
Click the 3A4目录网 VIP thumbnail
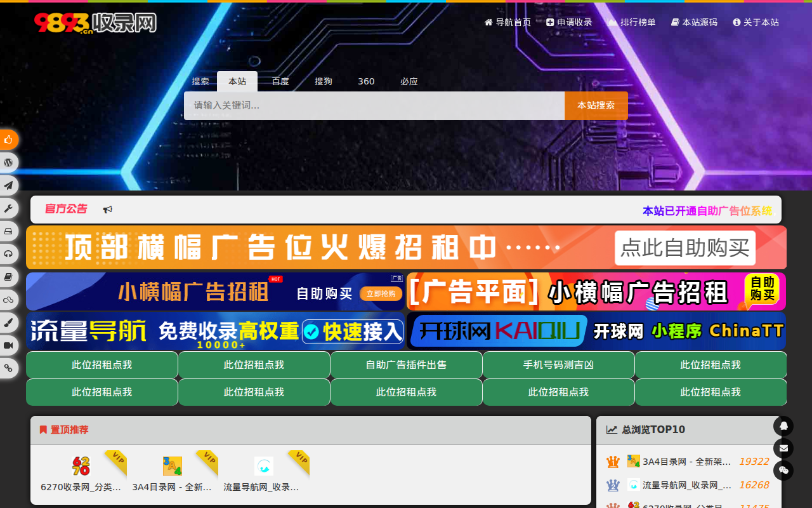pos(172,465)
